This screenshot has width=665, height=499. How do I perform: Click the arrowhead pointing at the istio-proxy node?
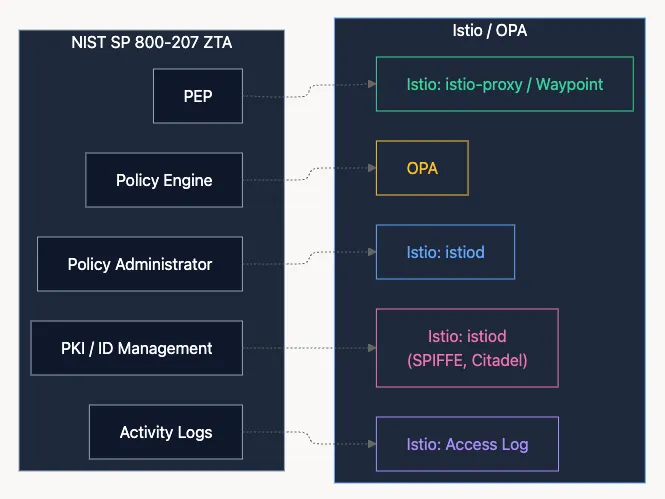(371, 84)
